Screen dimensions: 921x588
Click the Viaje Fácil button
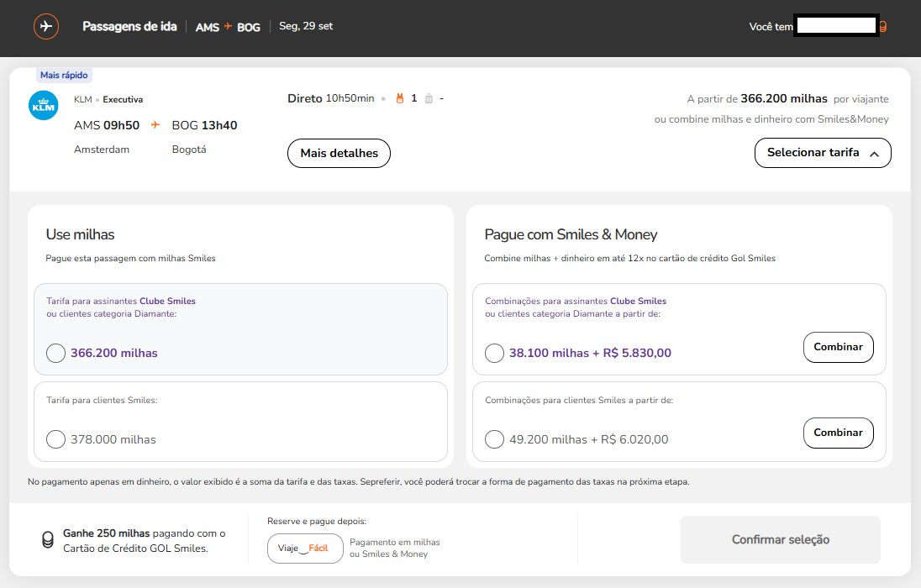[x=305, y=548]
